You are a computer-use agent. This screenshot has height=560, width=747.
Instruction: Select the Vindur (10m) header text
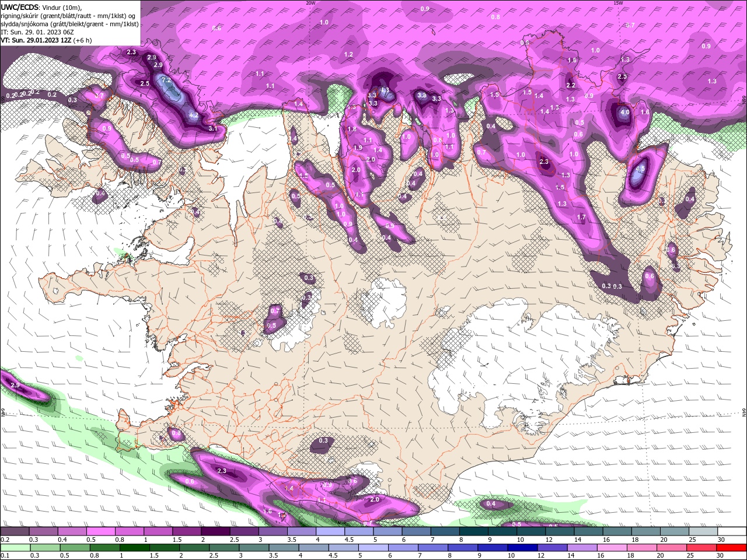(62, 7)
